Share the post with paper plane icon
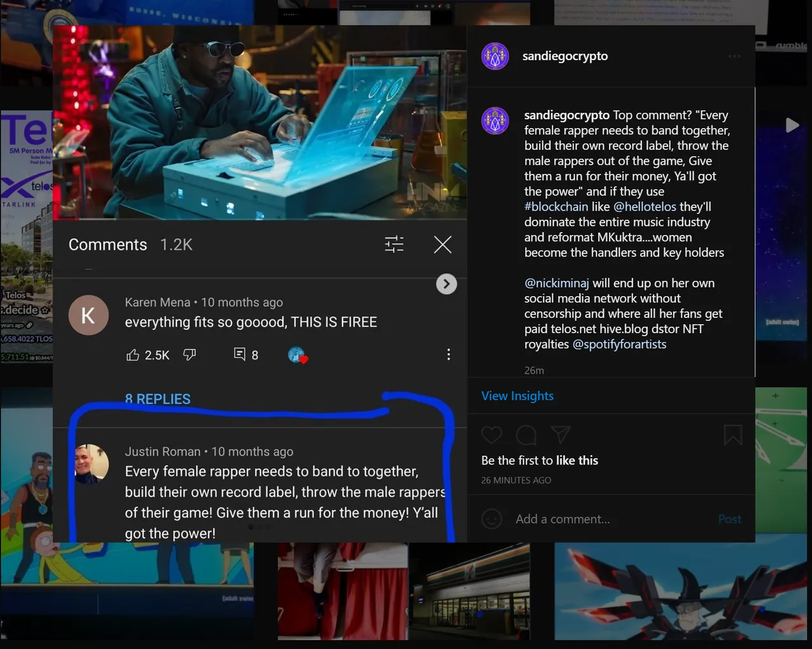Image resolution: width=812 pixels, height=649 pixels. [561, 435]
